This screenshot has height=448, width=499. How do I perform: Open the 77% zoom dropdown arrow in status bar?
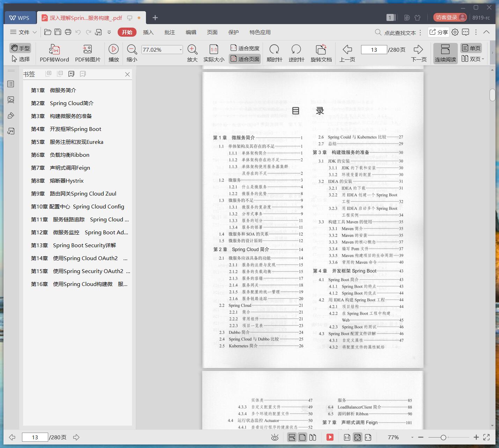click(x=412, y=437)
